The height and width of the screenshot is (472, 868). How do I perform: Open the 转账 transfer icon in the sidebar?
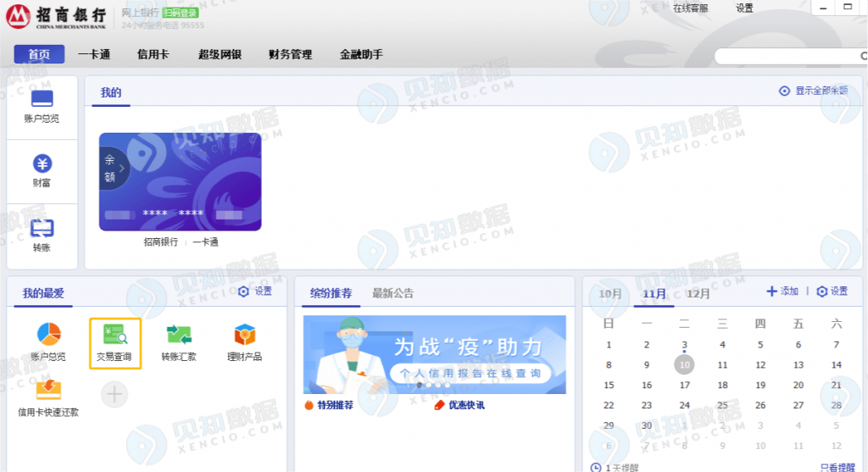42,236
